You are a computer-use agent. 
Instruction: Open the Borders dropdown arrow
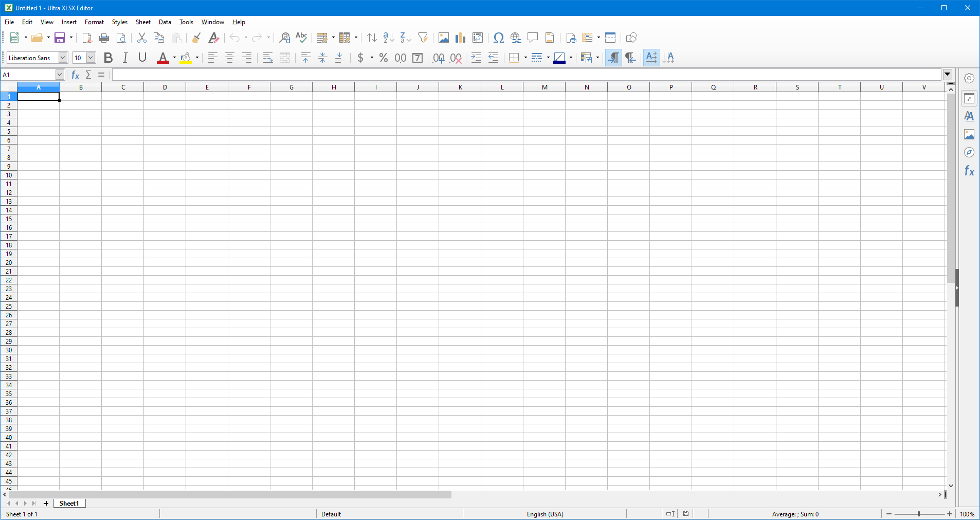point(525,58)
